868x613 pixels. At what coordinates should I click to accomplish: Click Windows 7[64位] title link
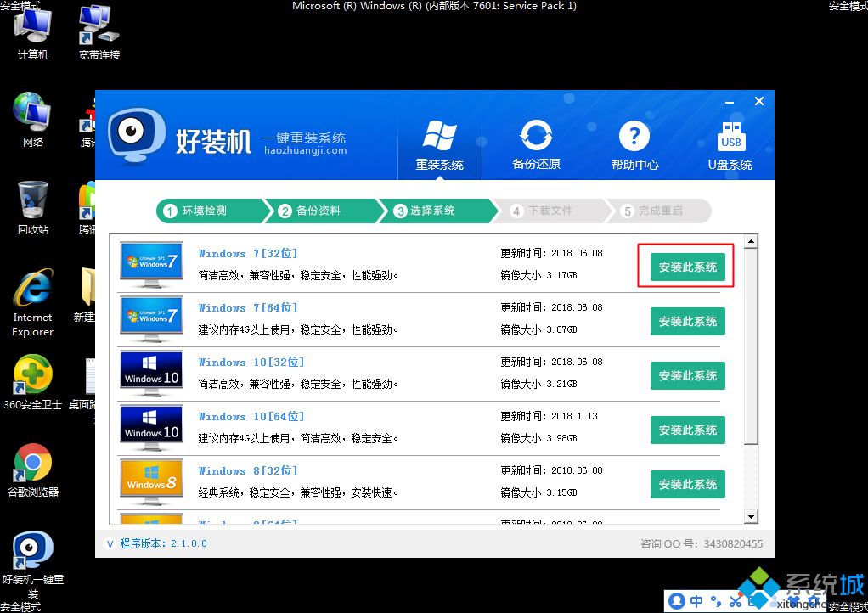pyautogui.click(x=248, y=307)
